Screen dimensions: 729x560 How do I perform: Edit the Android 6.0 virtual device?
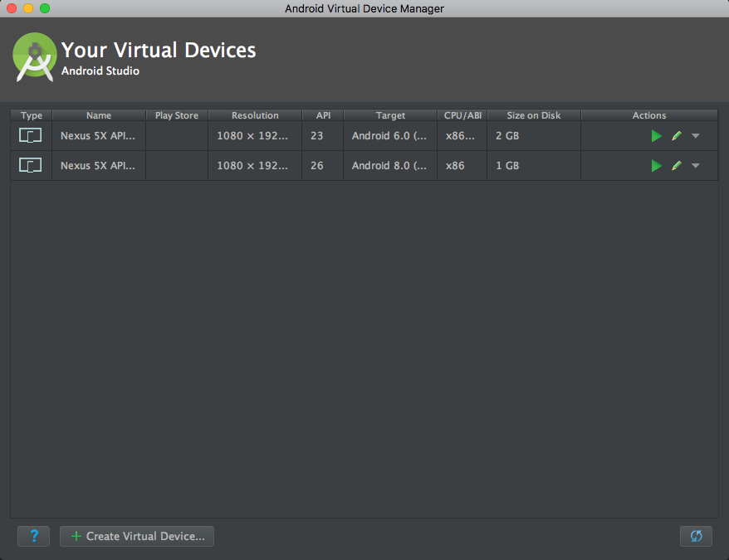pos(677,136)
